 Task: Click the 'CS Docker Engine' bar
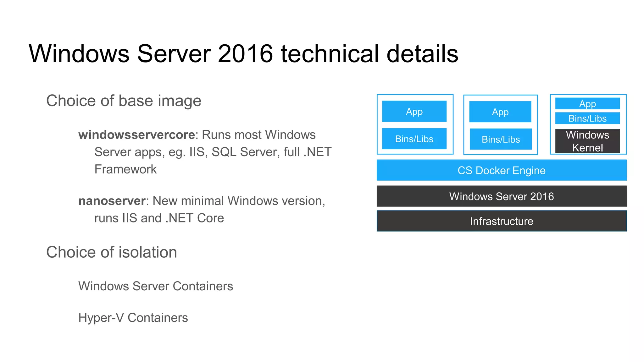[x=502, y=170]
